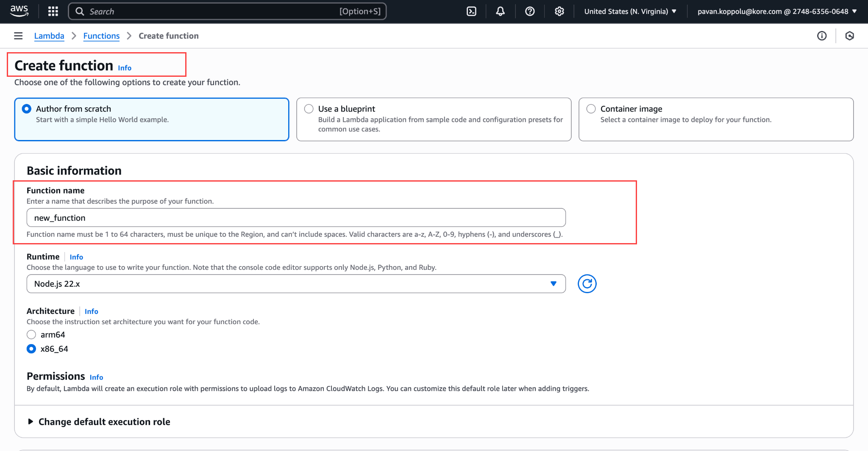Click the search magnifier icon
This screenshot has height=451, width=868.
(80, 11)
